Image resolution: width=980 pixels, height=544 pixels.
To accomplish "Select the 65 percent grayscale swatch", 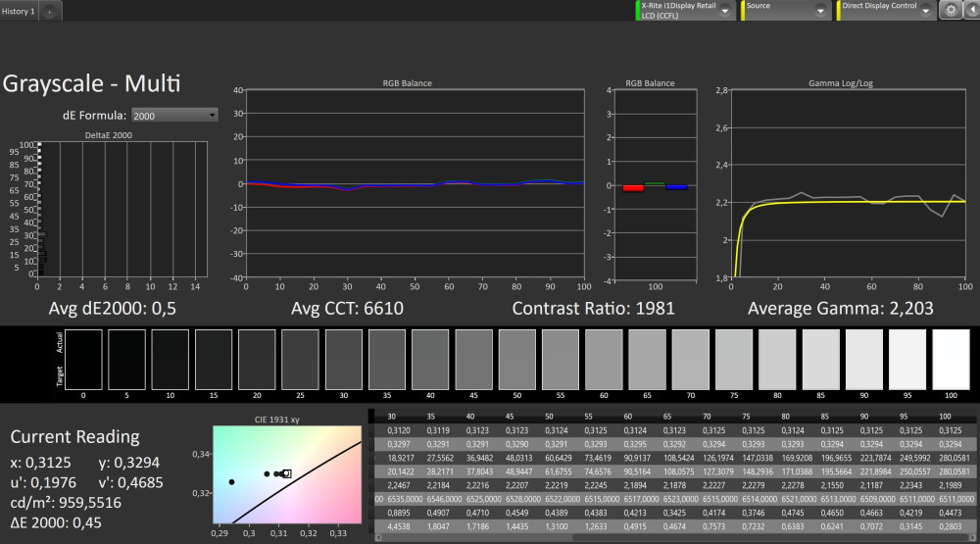I will tap(648, 360).
